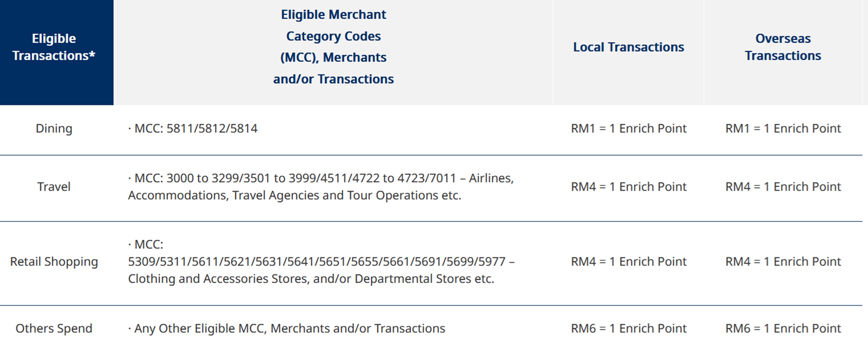Viewport: 868px width, 344px height.
Task: Click the Eligible Merchant Category Codes header
Action: click(x=333, y=47)
